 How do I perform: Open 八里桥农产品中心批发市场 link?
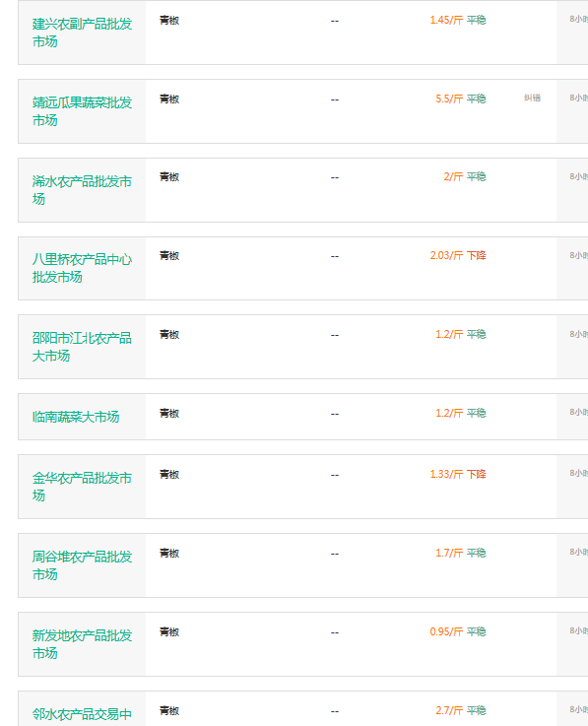82,268
